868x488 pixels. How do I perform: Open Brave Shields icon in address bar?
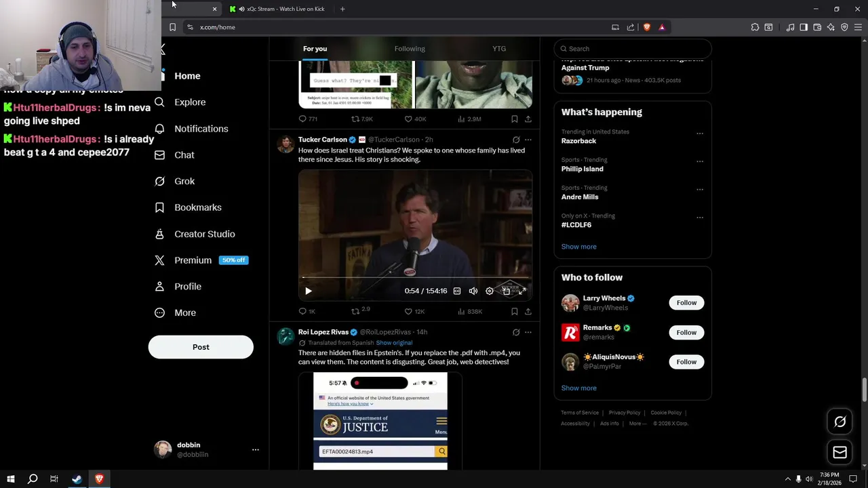(x=647, y=27)
